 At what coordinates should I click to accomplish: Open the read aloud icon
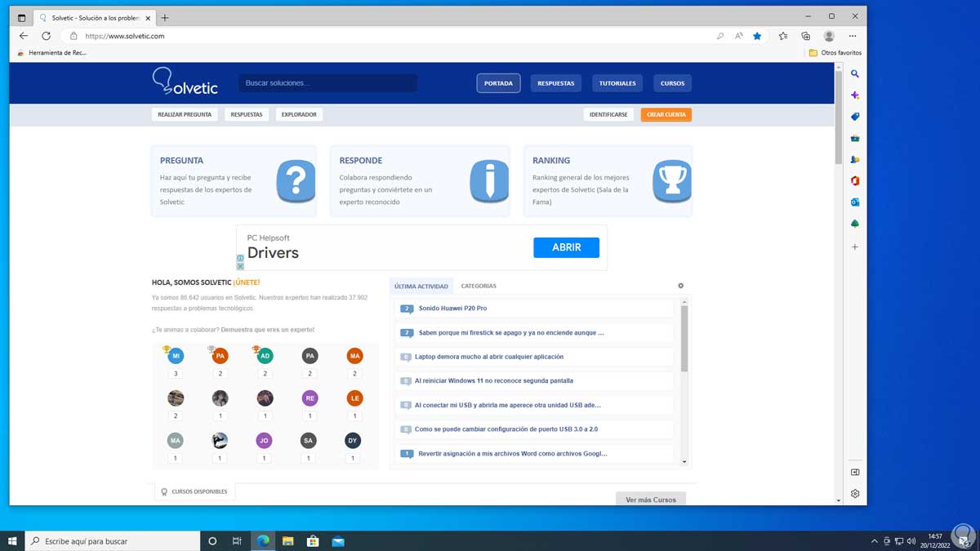[738, 36]
